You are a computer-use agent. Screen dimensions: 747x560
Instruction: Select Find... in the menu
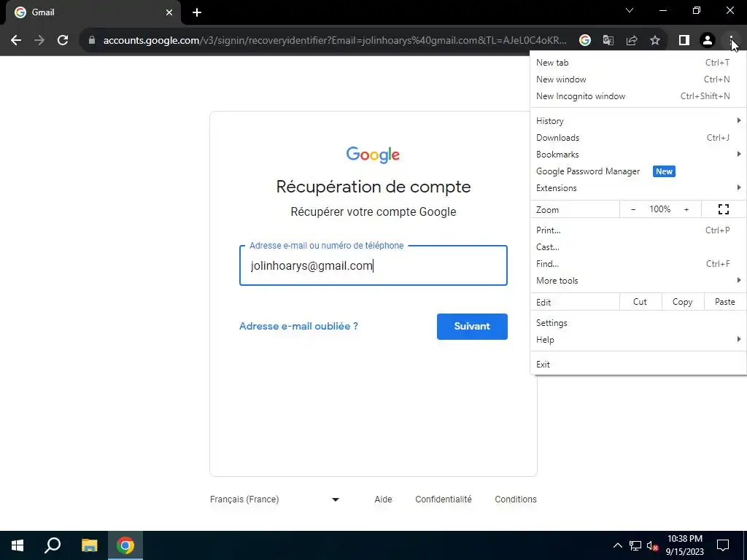(638, 263)
